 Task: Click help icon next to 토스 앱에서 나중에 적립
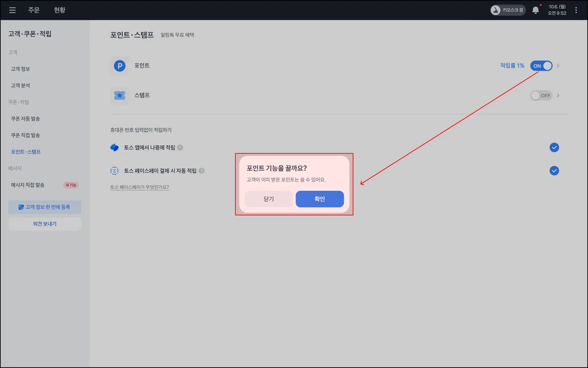point(180,147)
